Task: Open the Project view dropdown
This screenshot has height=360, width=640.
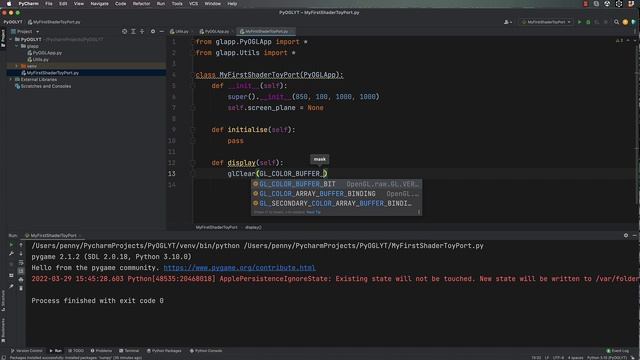Action: tap(25, 31)
